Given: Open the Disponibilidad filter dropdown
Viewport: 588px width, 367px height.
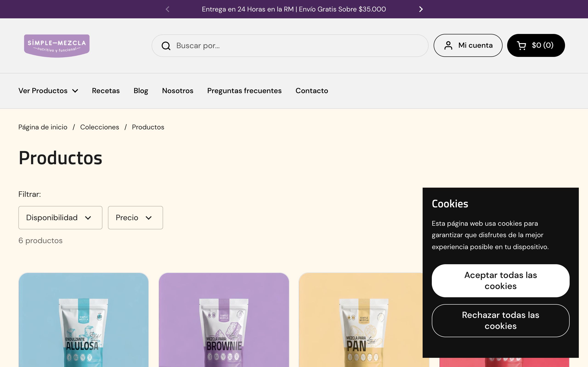Looking at the screenshot, I should (x=60, y=217).
